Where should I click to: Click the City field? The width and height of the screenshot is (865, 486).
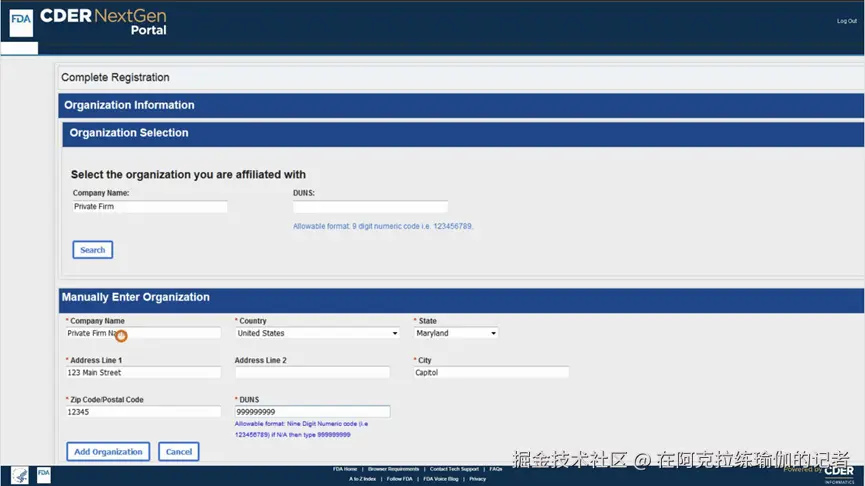click(491, 372)
